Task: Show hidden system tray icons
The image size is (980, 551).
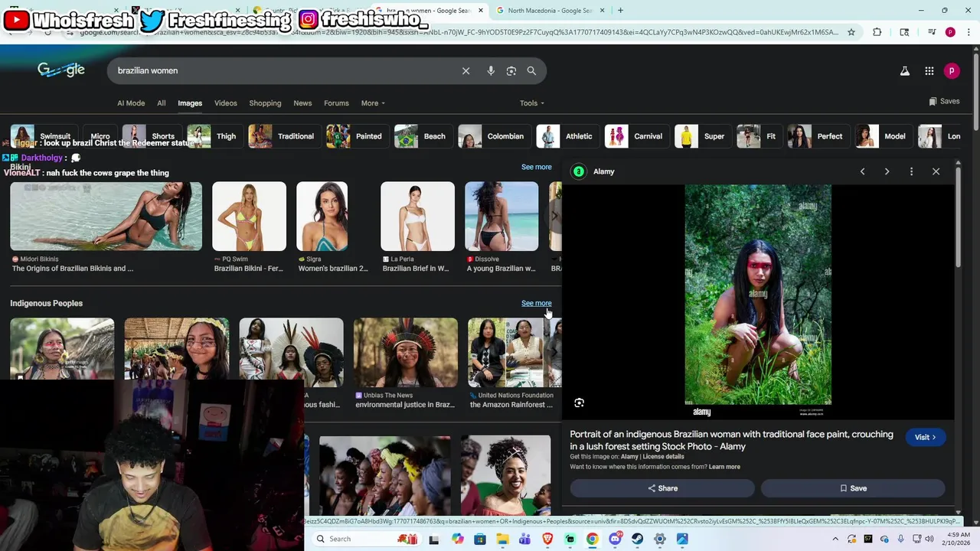Action: click(835, 539)
